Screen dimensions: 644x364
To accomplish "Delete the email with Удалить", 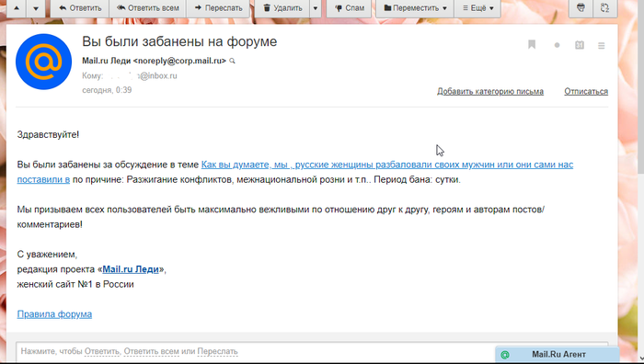I will (x=282, y=8).
